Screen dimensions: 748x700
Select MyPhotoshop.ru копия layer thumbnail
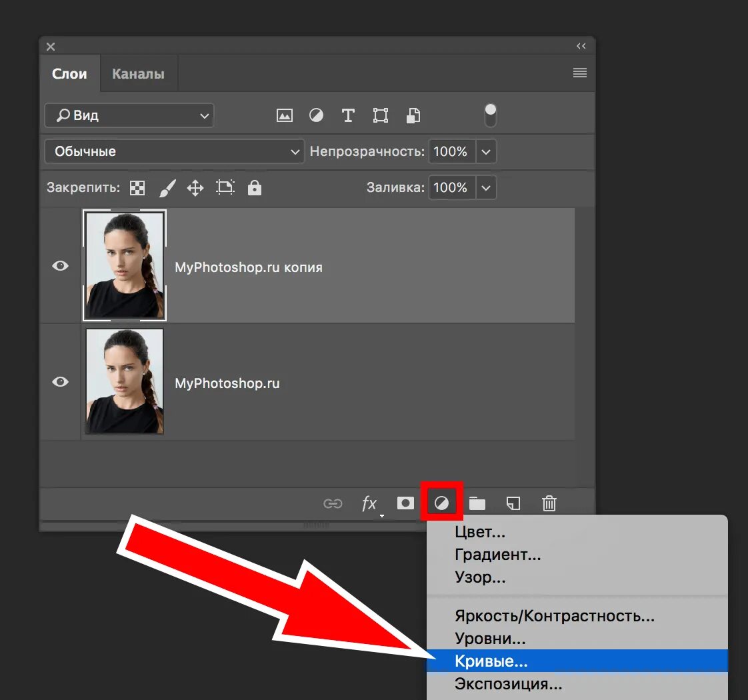tap(125, 265)
